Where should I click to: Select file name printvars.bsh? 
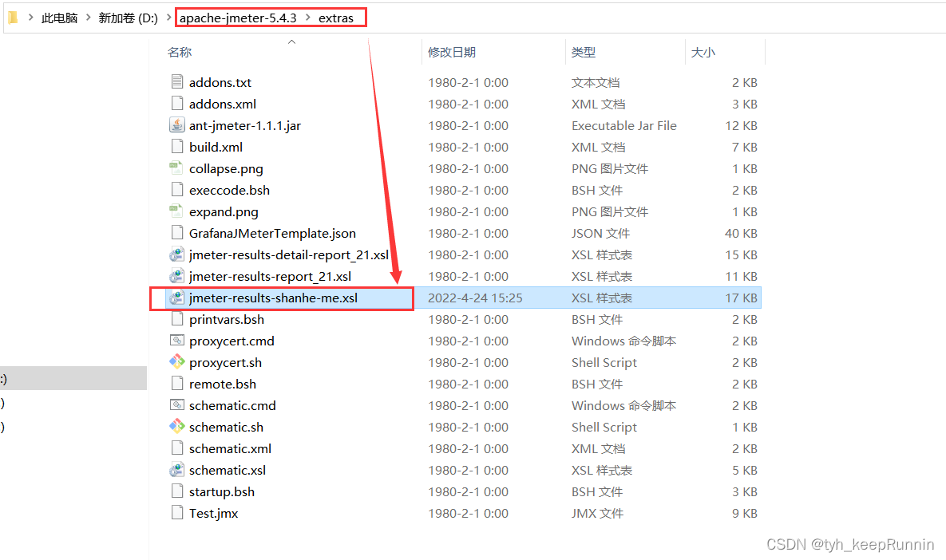[x=227, y=319]
